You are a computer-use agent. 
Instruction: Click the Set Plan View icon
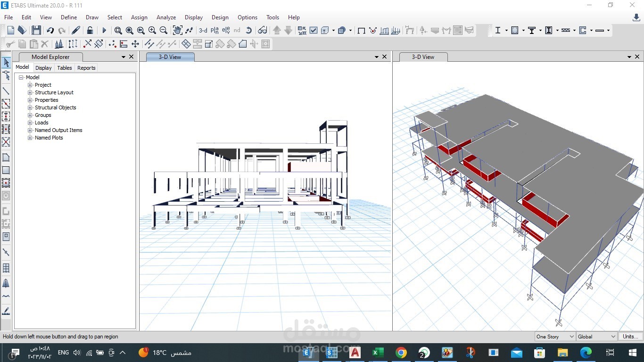tap(215, 31)
